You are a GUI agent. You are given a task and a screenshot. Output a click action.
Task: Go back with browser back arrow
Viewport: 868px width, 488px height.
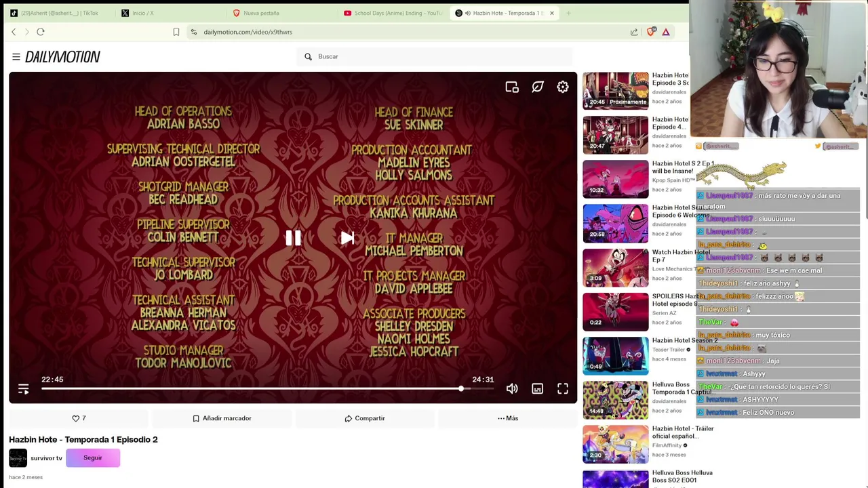[x=14, y=32]
